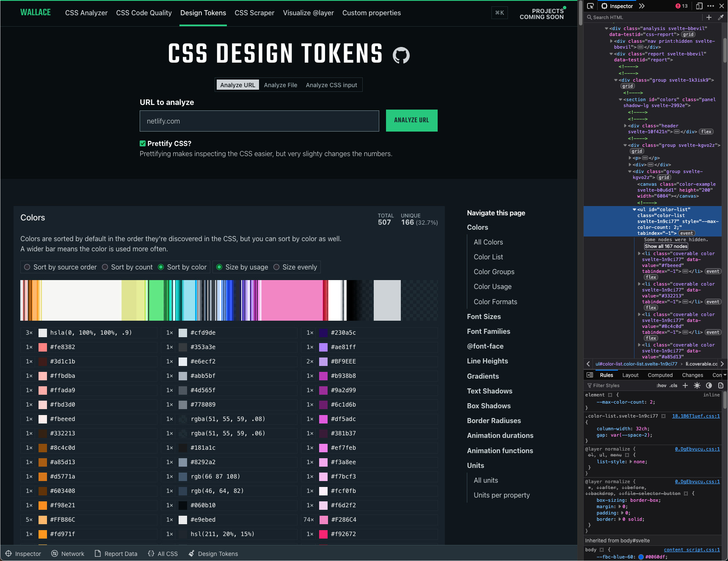This screenshot has height=561, width=728.
Task: Select Sort by count radio
Action: click(105, 267)
